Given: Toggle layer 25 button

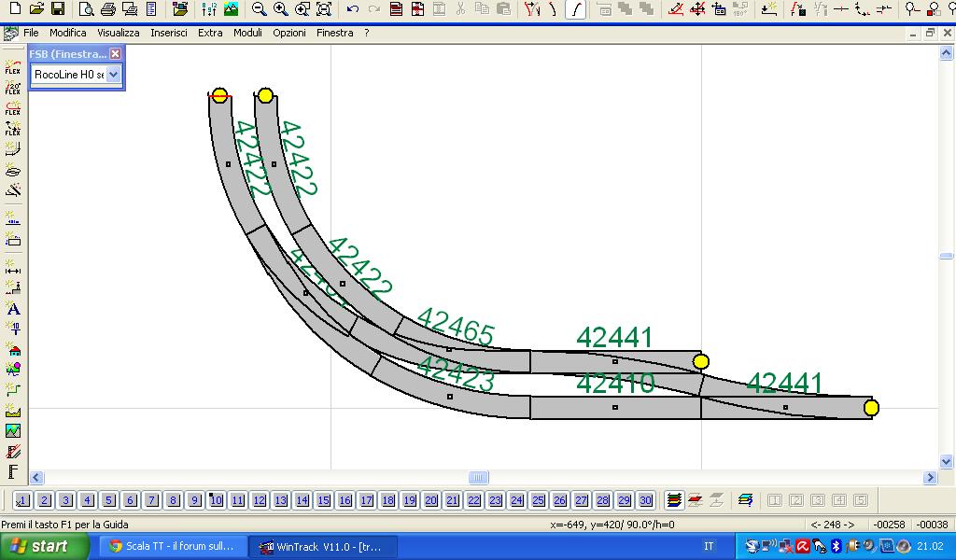Looking at the screenshot, I should pos(538,500).
